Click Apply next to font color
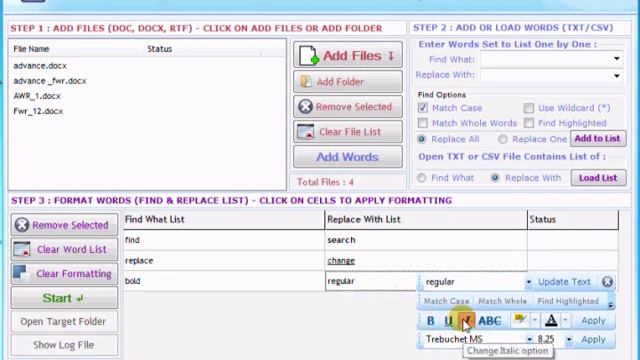 tap(593, 320)
